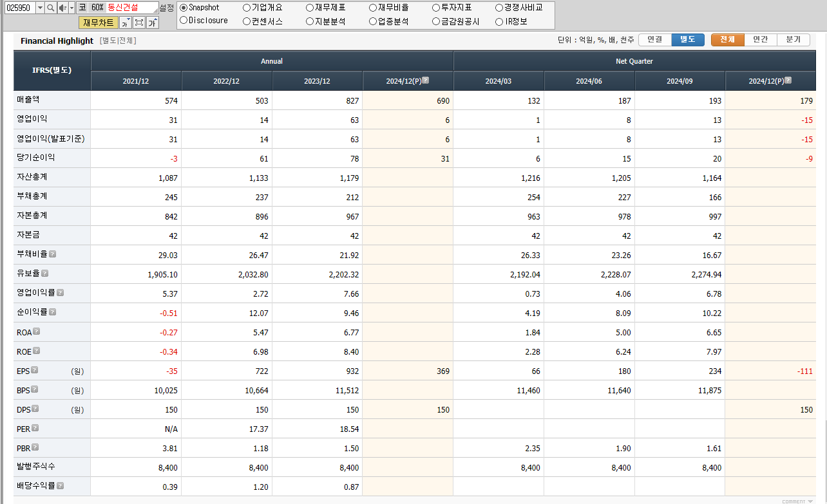Click the speaker sound icon

(x=62, y=8)
